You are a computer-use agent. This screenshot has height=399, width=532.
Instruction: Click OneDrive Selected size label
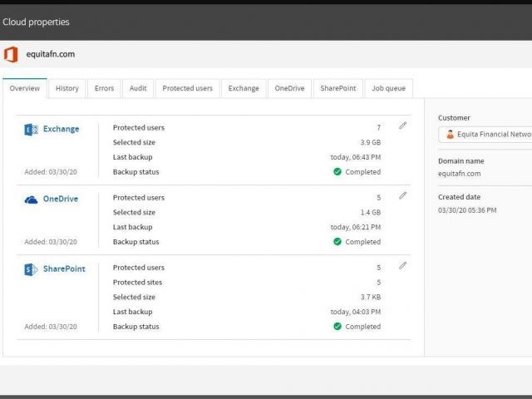point(134,213)
